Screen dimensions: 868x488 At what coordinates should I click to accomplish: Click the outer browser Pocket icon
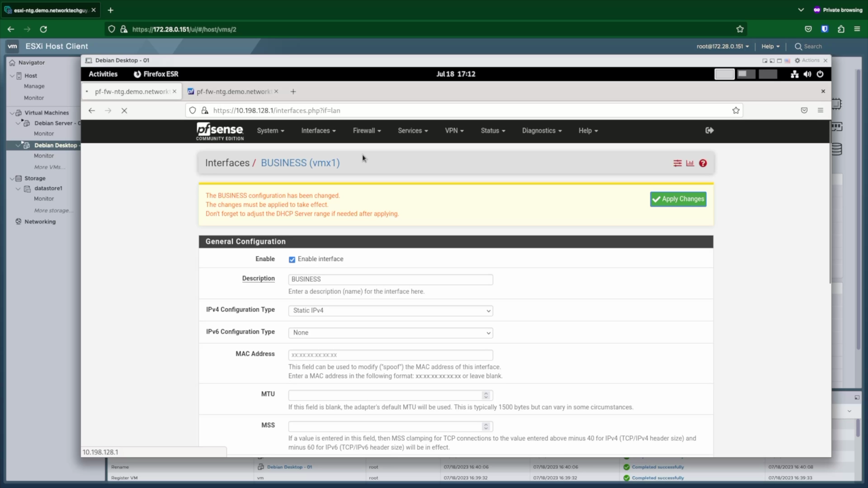pyautogui.click(x=808, y=29)
